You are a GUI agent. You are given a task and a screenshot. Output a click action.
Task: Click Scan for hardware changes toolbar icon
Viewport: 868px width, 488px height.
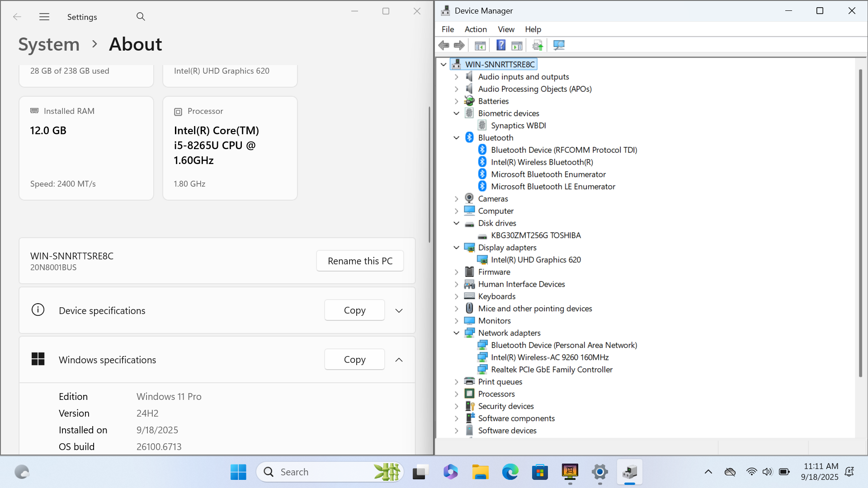pos(559,45)
